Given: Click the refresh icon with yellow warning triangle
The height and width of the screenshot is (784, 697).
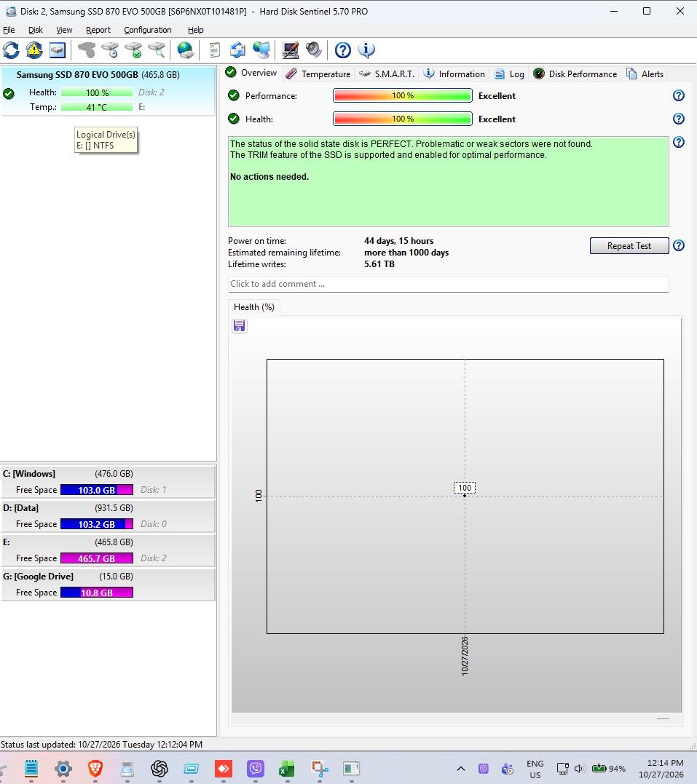Looking at the screenshot, I should 34,50.
